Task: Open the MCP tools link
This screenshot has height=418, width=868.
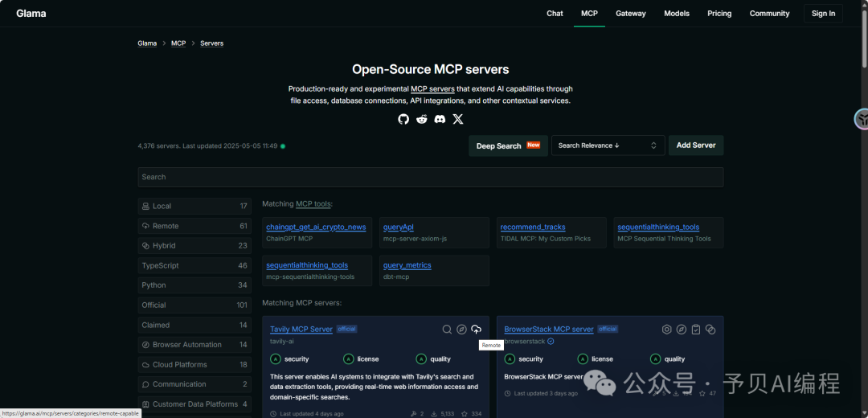Action: pos(313,203)
